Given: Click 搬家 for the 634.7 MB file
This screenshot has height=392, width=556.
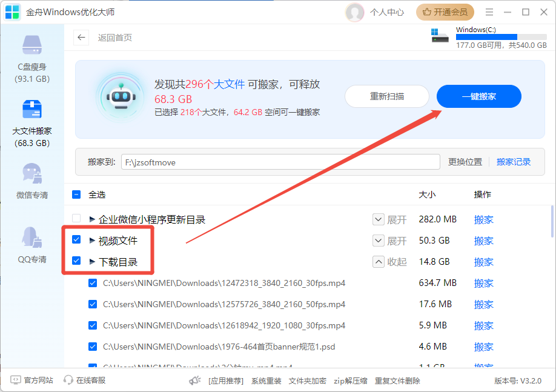Looking at the screenshot, I should pos(484,284).
